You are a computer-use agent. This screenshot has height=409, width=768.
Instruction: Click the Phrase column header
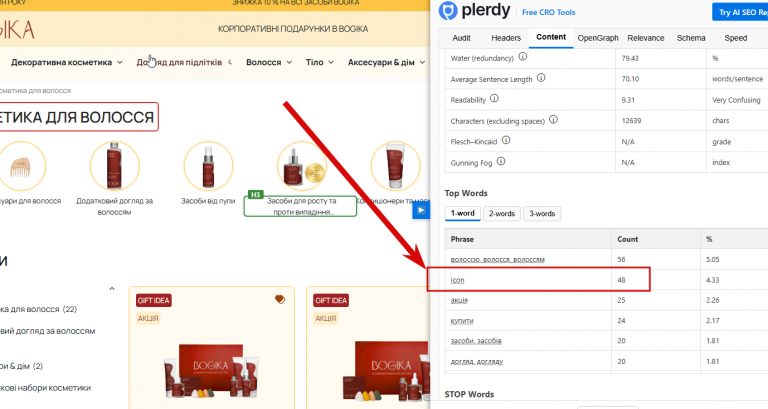coord(462,239)
